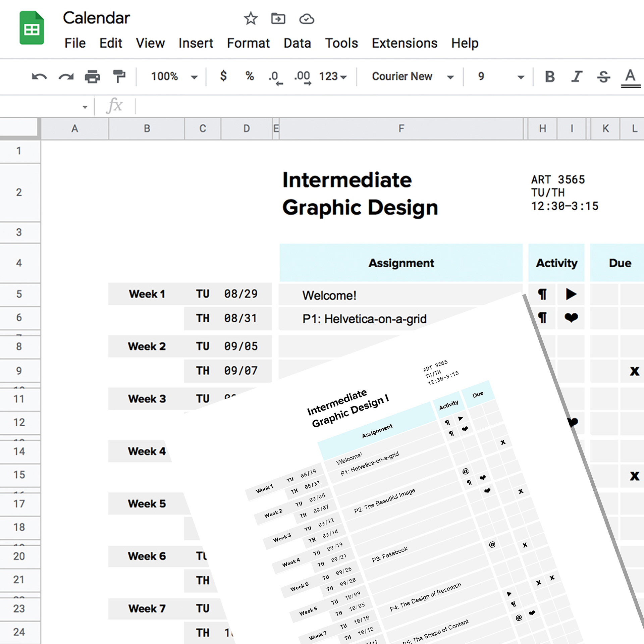Select column A header
This screenshot has width=644, height=644.
[x=75, y=128]
